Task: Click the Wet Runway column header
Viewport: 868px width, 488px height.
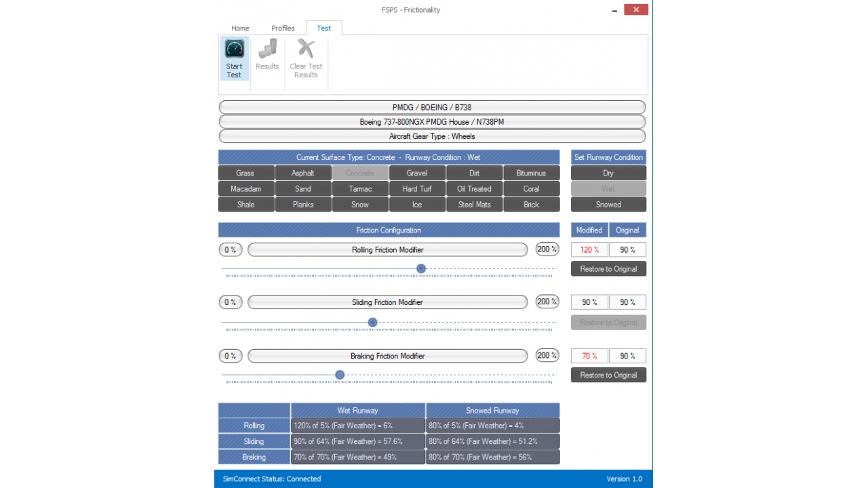Action: coord(358,410)
